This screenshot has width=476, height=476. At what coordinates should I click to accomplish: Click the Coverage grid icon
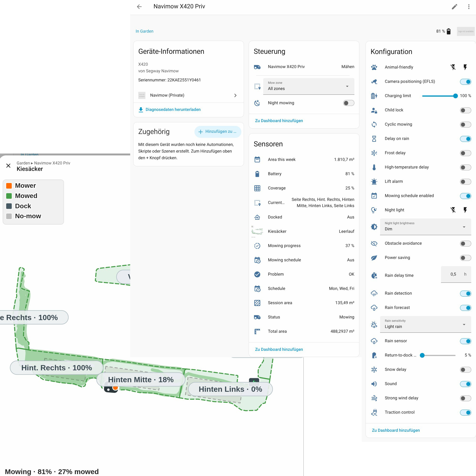coord(257,188)
